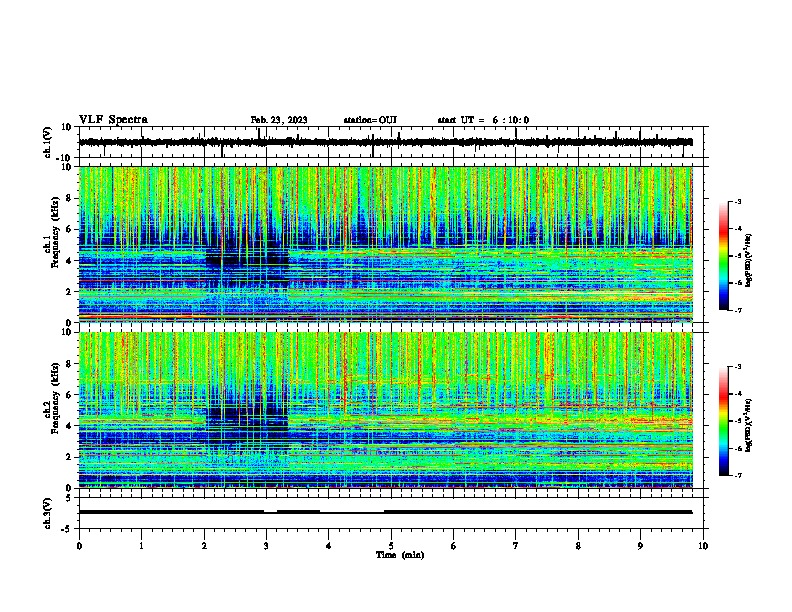Screen dimensions: 792x612
Task: Click time axis tick label '7'
Action: 516,546
